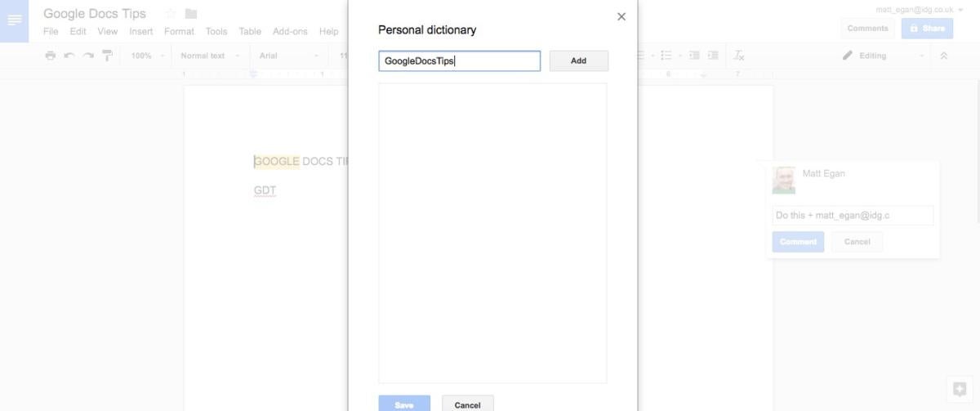Click the Decrease indent icon
980x411 pixels.
coord(694,56)
